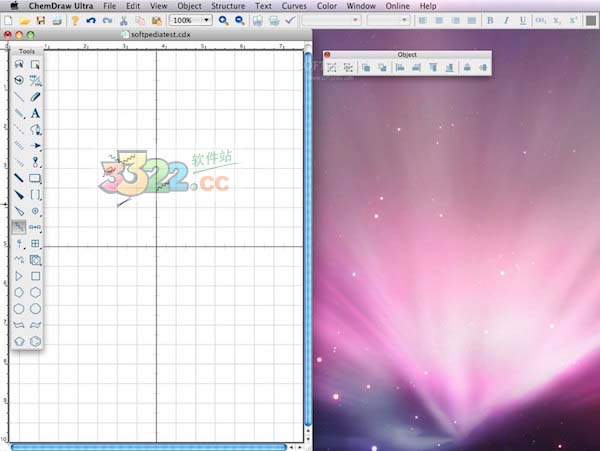Viewport: 600px width, 451px height.
Task: Toggle chemical formula CH2 formatting
Action: (540, 20)
